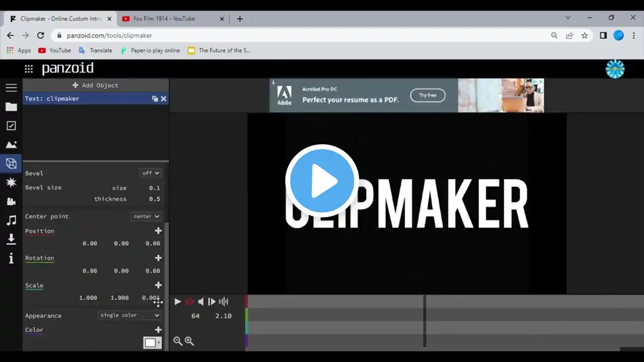Delete the Text: clipmaker object
Screen dimensions: 644x362
pos(164,99)
